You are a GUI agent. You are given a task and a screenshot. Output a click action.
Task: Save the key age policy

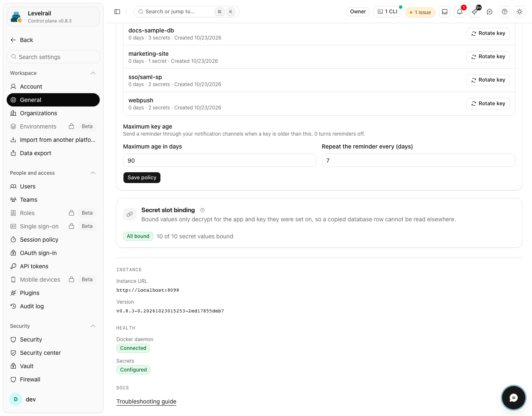point(142,178)
